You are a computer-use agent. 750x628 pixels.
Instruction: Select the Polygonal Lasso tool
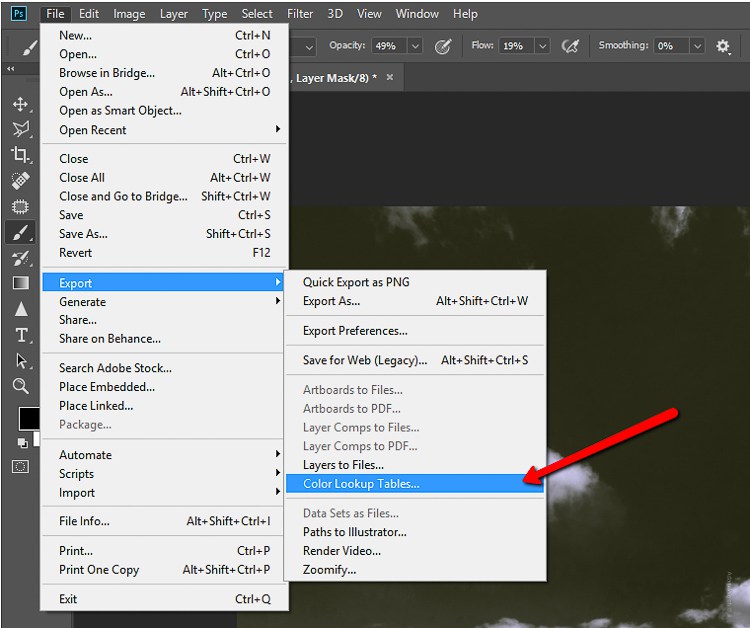pyautogui.click(x=21, y=129)
